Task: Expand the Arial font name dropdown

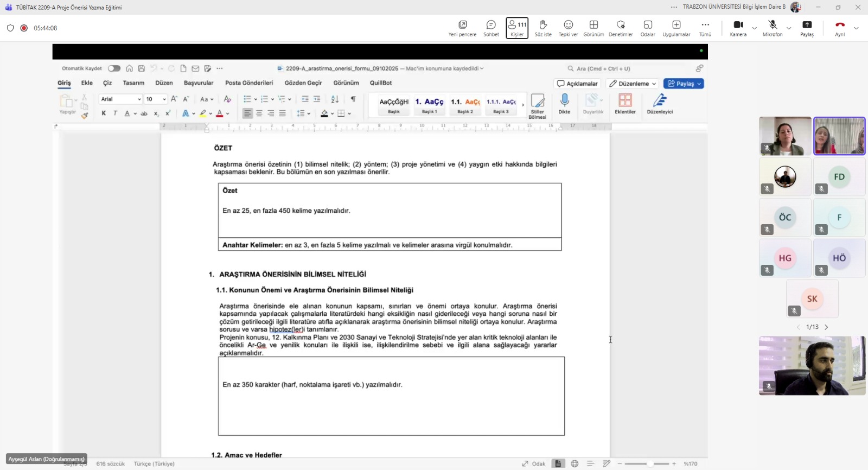Action: pos(139,99)
